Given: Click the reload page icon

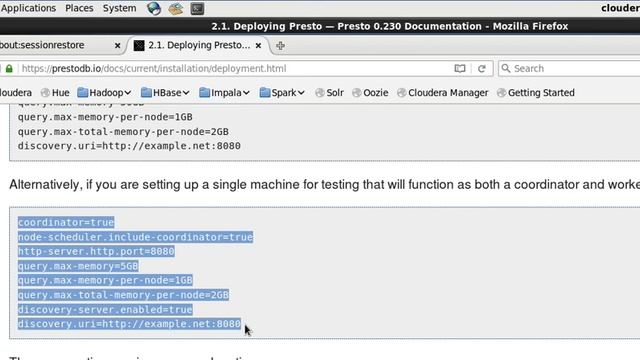Looking at the screenshot, I should [x=482, y=69].
